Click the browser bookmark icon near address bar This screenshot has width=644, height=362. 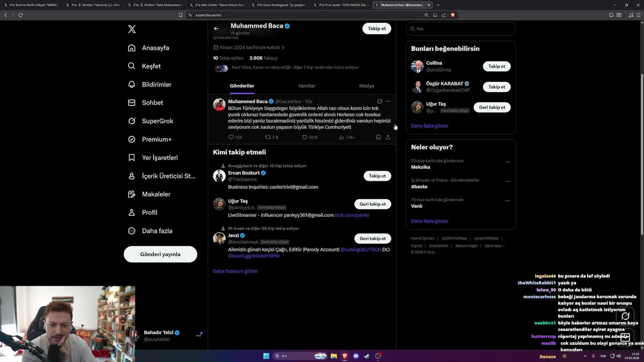click(x=180, y=15)
